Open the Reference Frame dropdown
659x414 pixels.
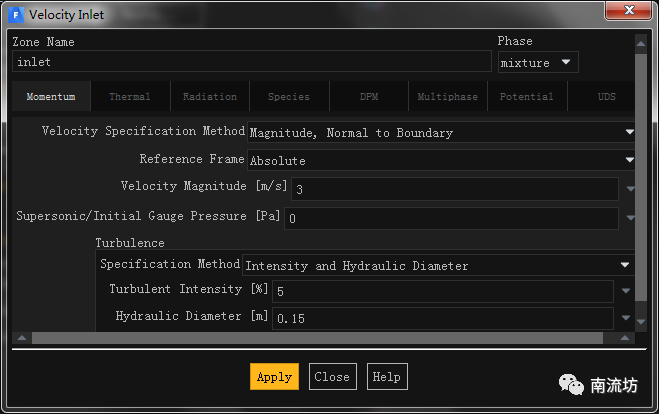[x=441, y=160]
